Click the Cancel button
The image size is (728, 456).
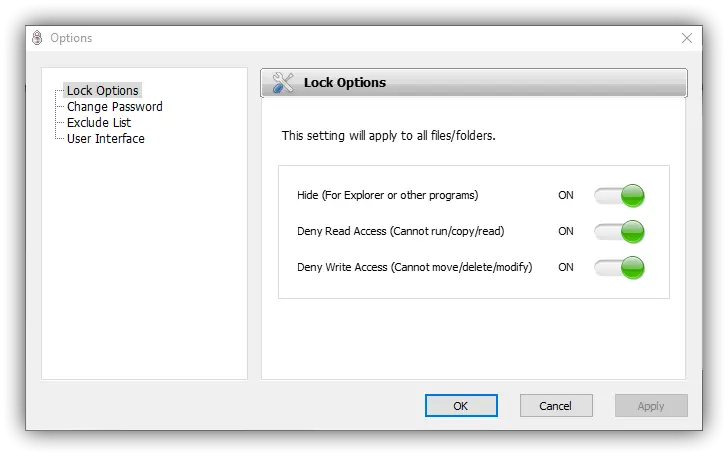(x=555, y=406)
